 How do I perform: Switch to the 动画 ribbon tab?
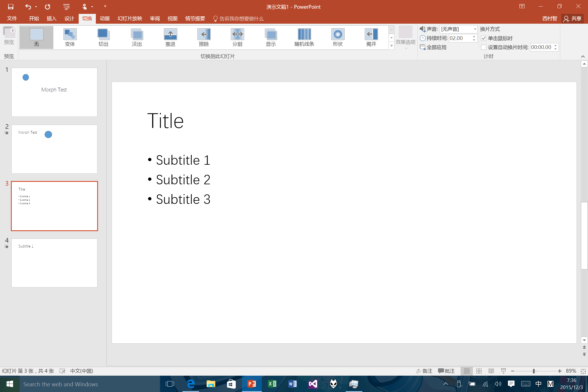coord(105,18)
